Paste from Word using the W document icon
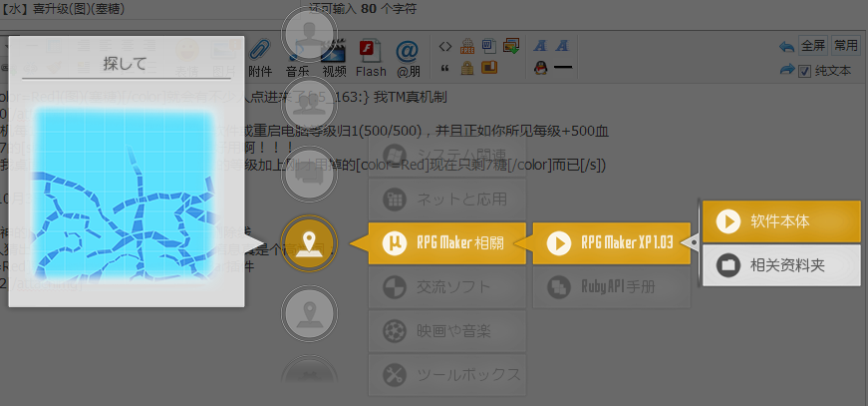This screenshot has height=406, width=868. click(488, 45)
